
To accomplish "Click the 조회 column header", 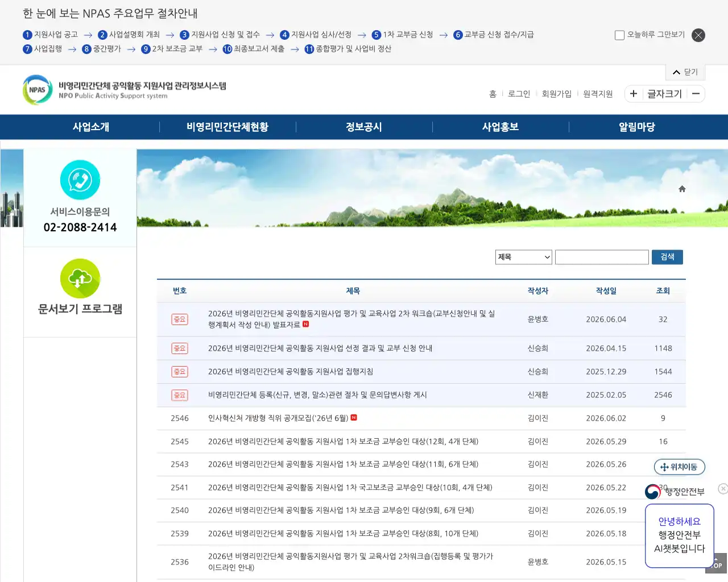I will [x=663, y=291].
